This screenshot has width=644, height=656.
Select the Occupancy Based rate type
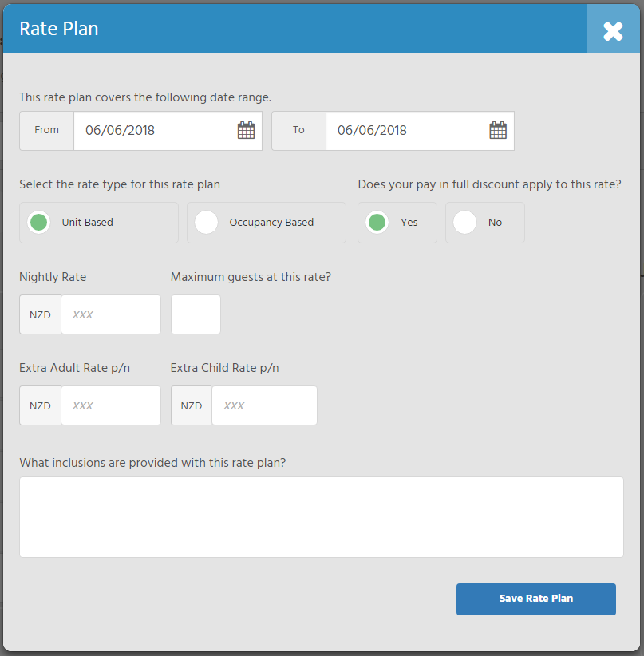[267, 223]
